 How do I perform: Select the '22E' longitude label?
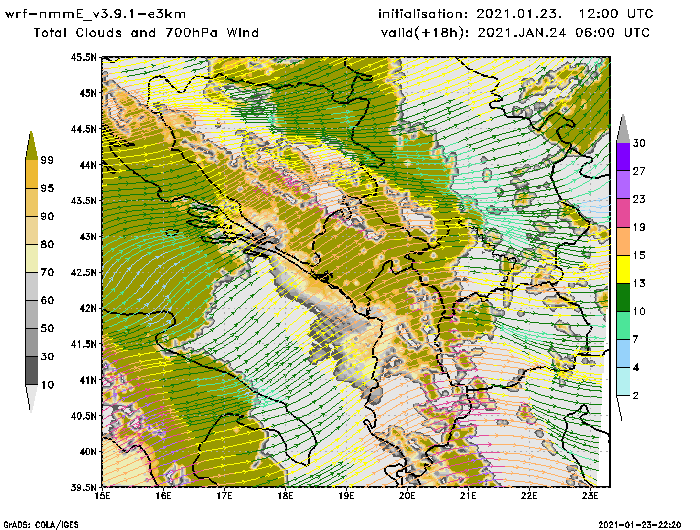click(x=529, y=496)
